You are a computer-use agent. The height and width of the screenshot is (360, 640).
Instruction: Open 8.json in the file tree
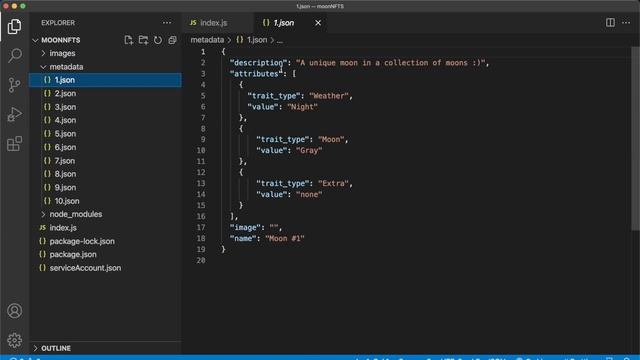105,174
